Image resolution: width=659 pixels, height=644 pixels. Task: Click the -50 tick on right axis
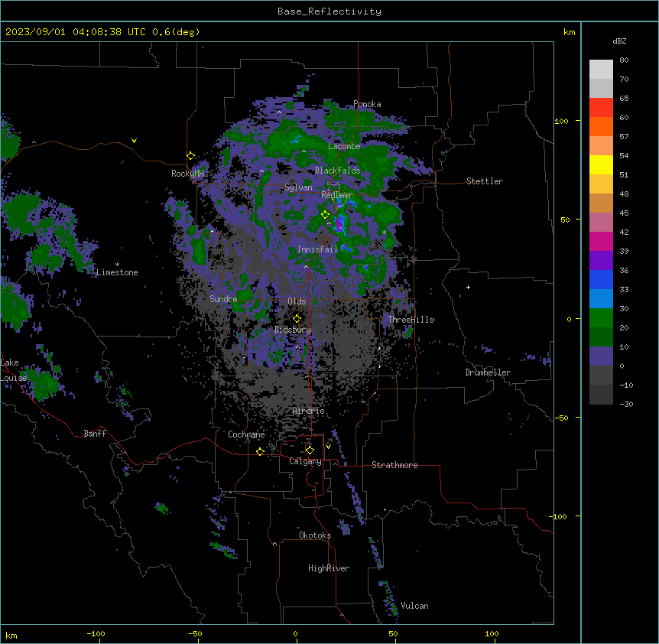pos(561,418)
